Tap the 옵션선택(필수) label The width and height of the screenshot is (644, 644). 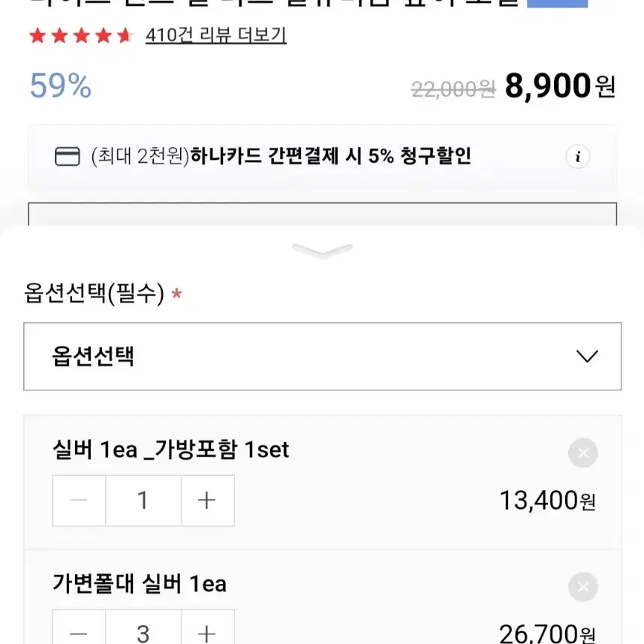tap(94, 293)
